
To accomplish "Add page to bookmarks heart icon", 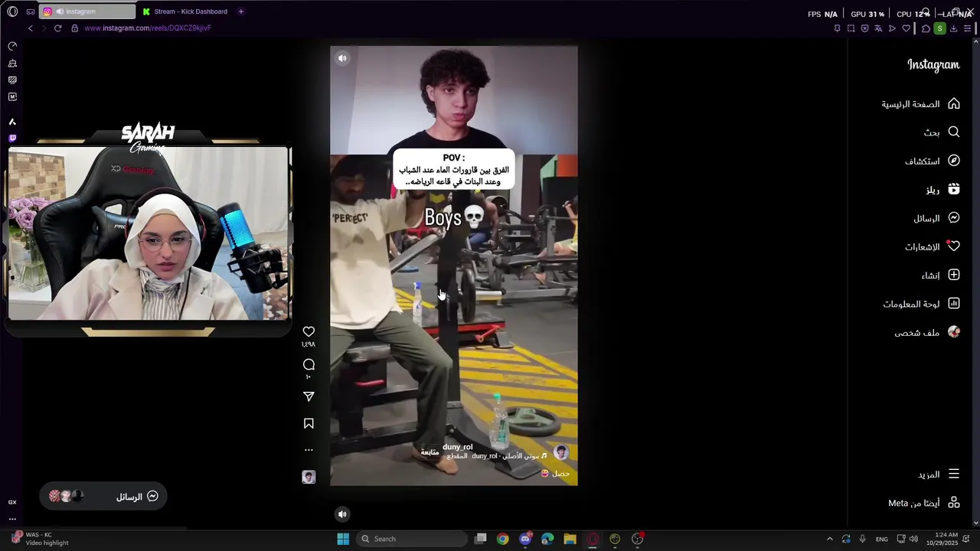I will tap(906, 28).
